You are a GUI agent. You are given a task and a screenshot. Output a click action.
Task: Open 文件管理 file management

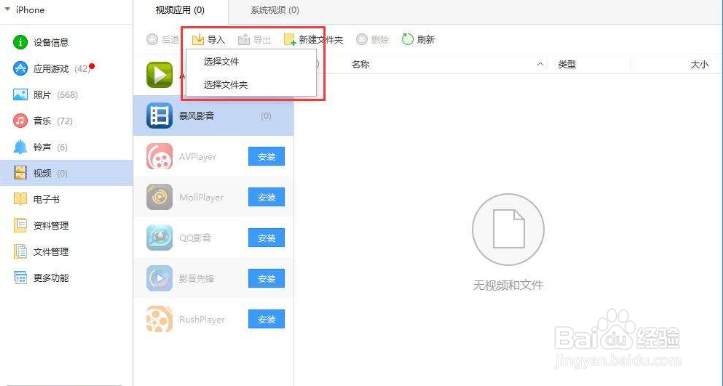(x=66, y=252)
